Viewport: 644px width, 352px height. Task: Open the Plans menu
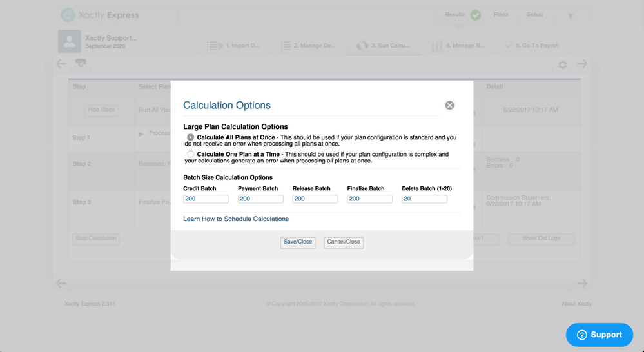pos(501,14)
